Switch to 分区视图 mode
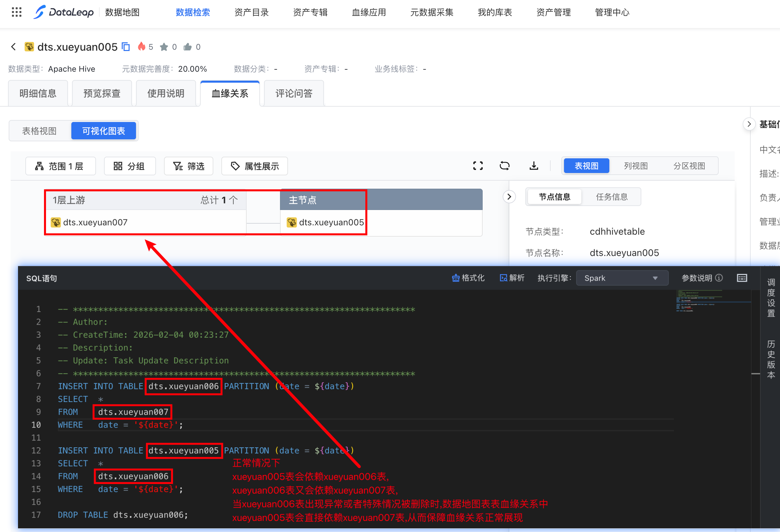780x532 pixels. [689, 166]
